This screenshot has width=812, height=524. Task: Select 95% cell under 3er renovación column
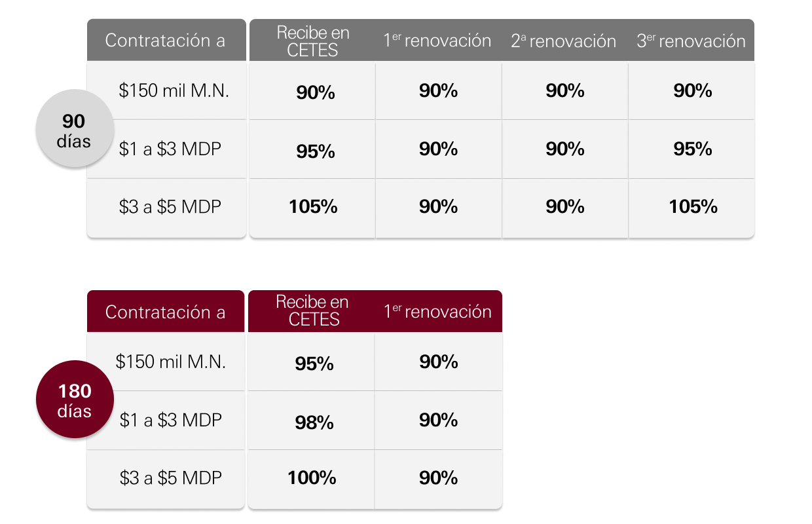692,149
